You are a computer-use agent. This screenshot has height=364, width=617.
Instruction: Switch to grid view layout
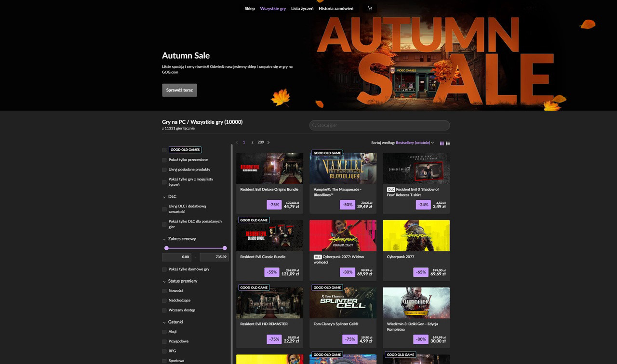pos(442,143)
